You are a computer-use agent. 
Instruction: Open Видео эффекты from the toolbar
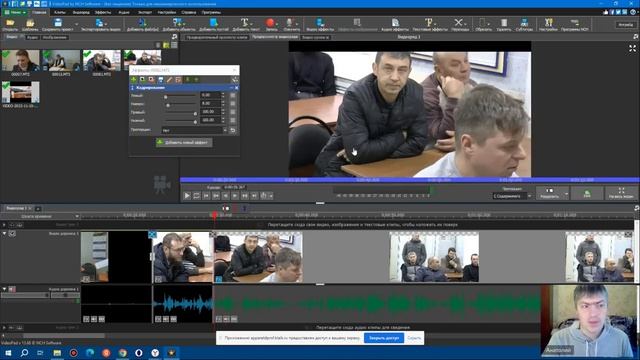320,24
